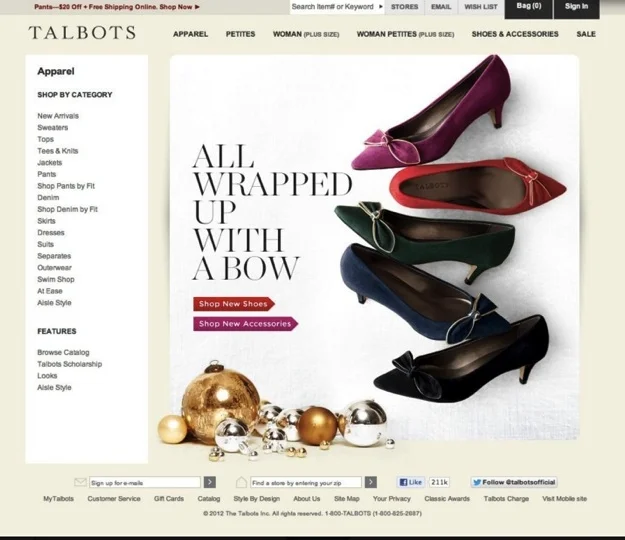
Task: Open Shop Pants by Fit
Action: tap(66, 186)
